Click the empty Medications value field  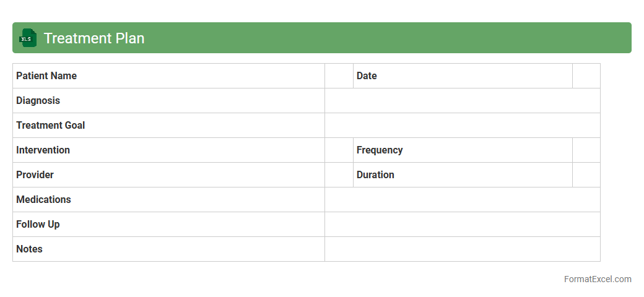(x=462, y=200)
